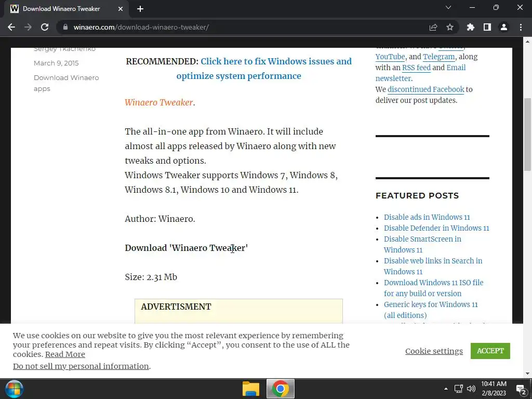Accept cookies with ACCEPT button
Screen dimensions: 532x399
coord(490,351)
